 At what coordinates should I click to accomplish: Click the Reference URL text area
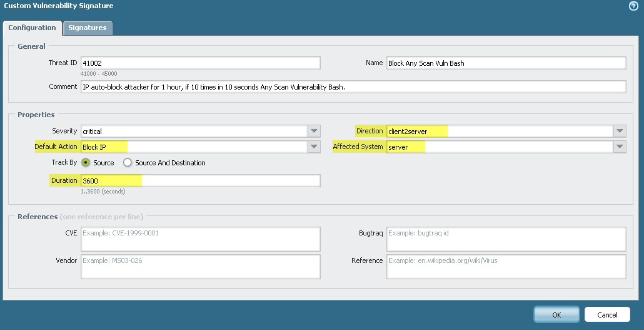[506, 266]
